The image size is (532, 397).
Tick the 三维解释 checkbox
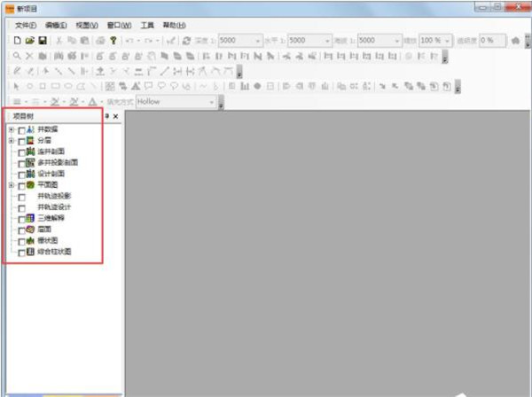pyautogui.click(x=21, y=218)
